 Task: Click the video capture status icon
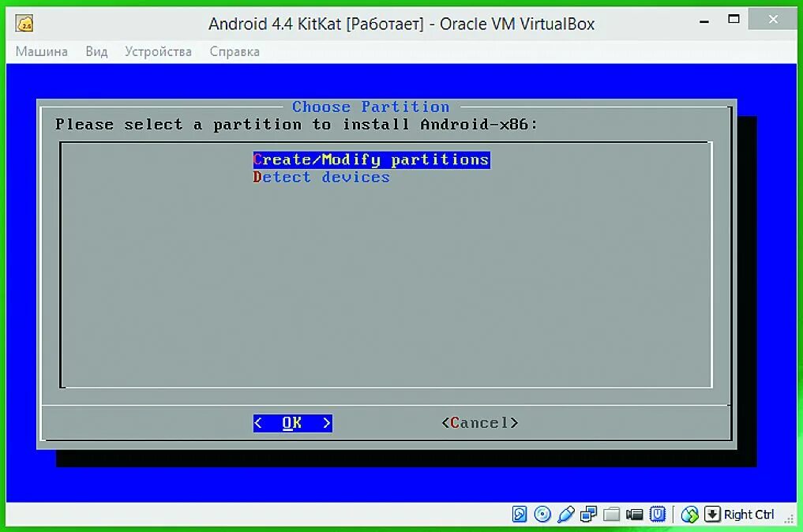635,514
